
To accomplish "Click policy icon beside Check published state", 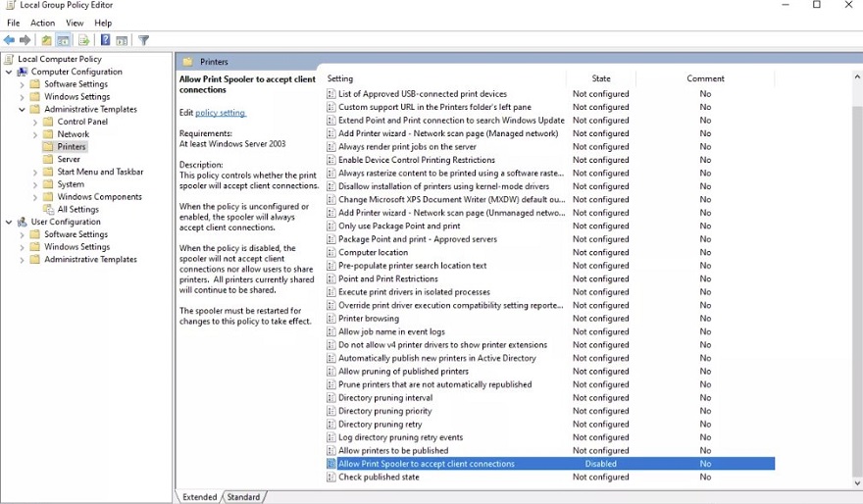I will click(x=330, y=478).
